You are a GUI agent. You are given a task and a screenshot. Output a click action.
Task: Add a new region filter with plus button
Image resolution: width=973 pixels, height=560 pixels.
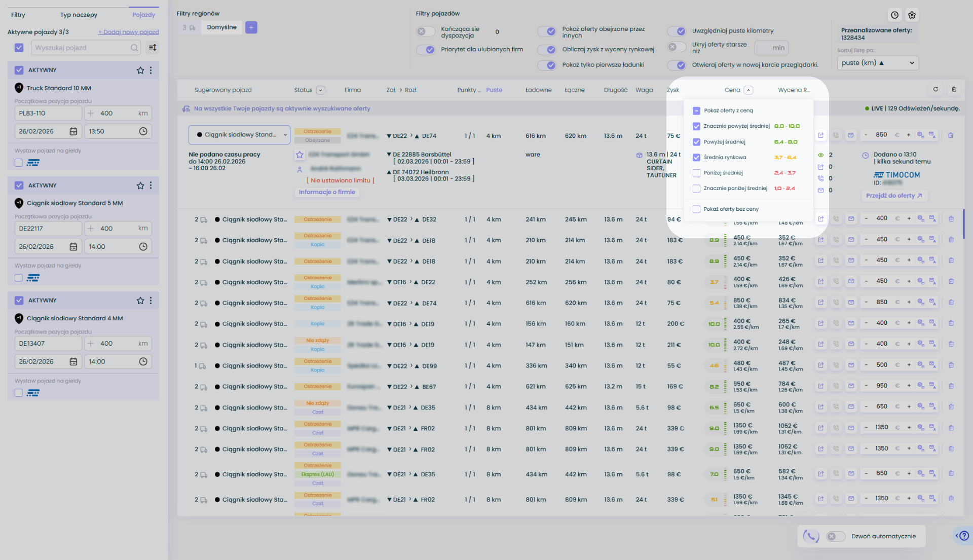pos(251,27)
